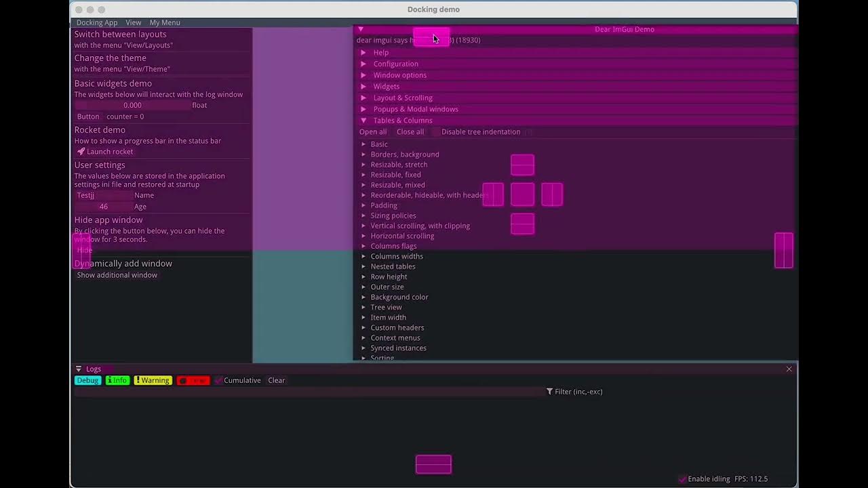868x488 pixels.
Task: Open the My Menu menu
Action: [x=165, y=22]
